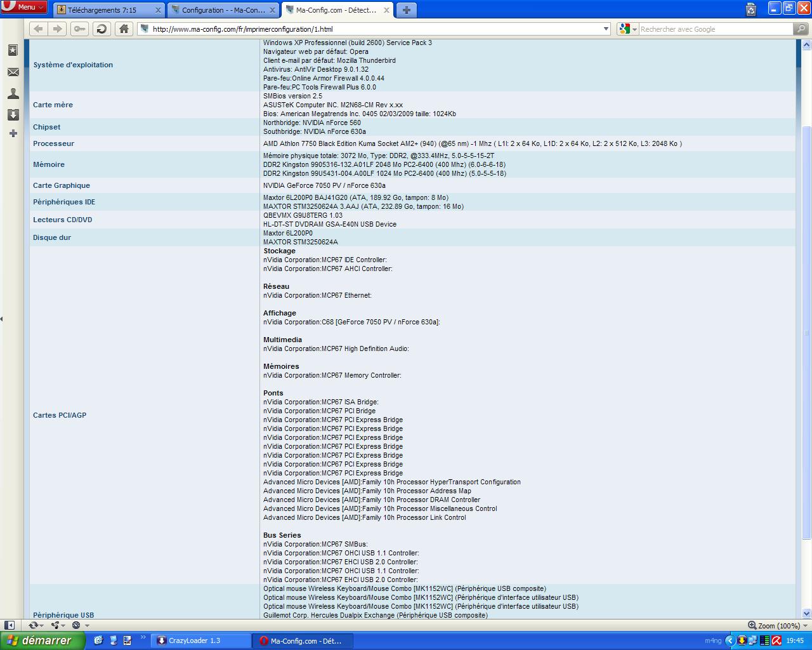Click the search magnifier button
This screenshot has width=812, height=650.
click(801, 29)
